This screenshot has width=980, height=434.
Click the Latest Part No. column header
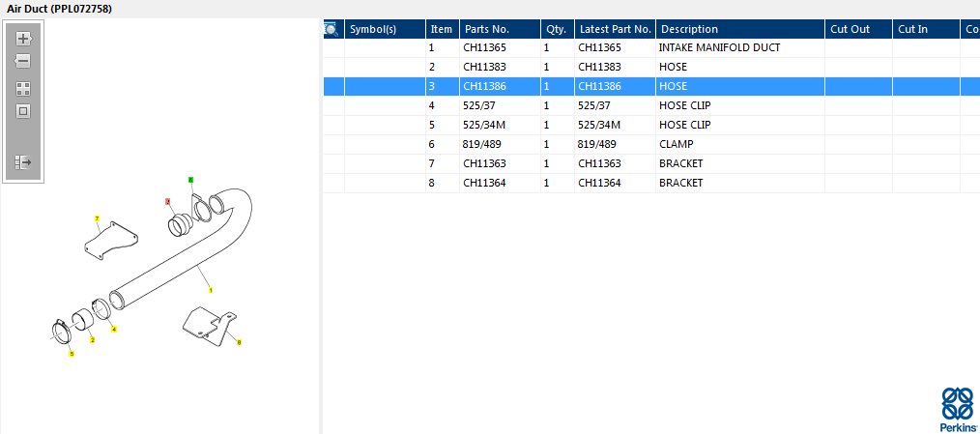[x=615, y=29]
